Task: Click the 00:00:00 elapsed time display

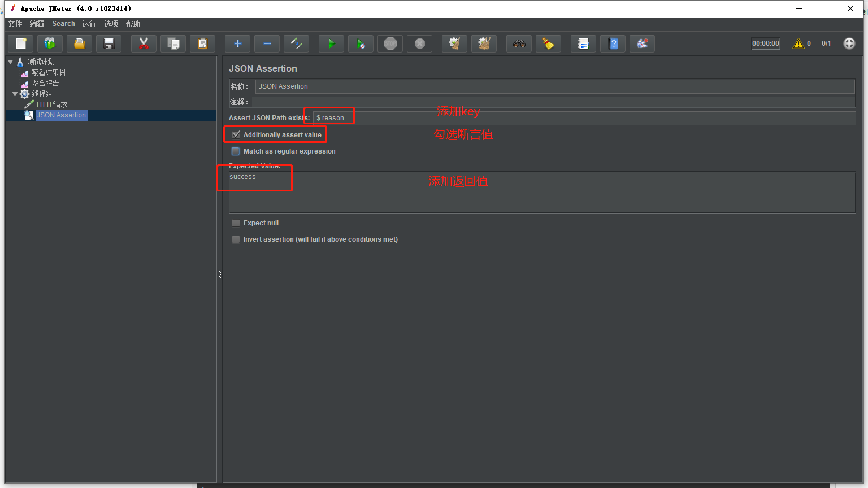Action: tap(766, 43)
